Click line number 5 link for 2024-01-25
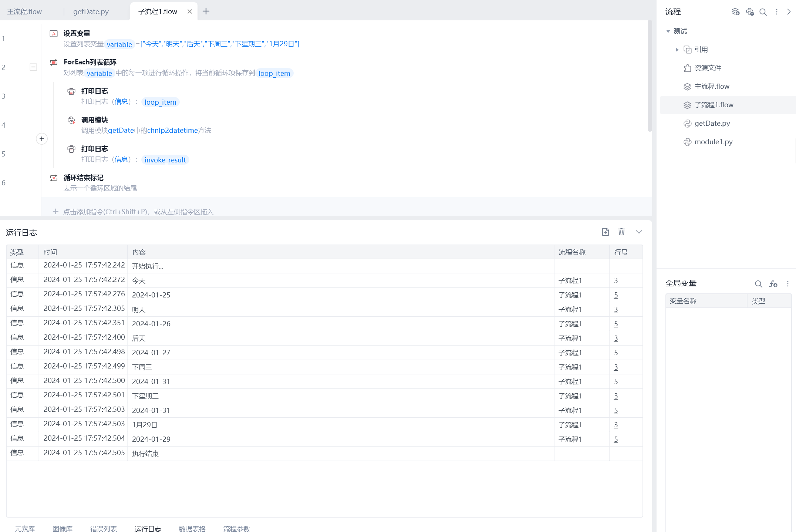This screenshot has height=532, width=796. click(616, 295)
